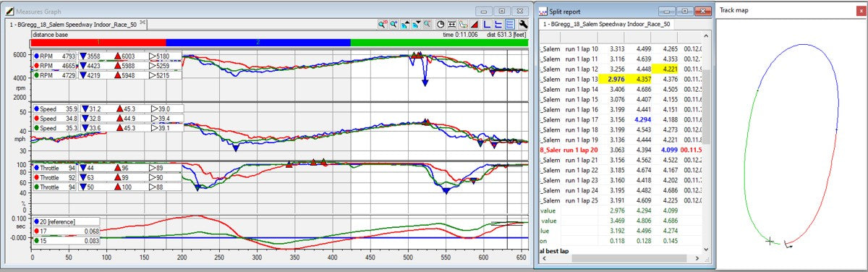Click the blue tag with up arrow icon
Image resolution: width=868 pixels, height=272 pixels.
[x=405, y=24]
